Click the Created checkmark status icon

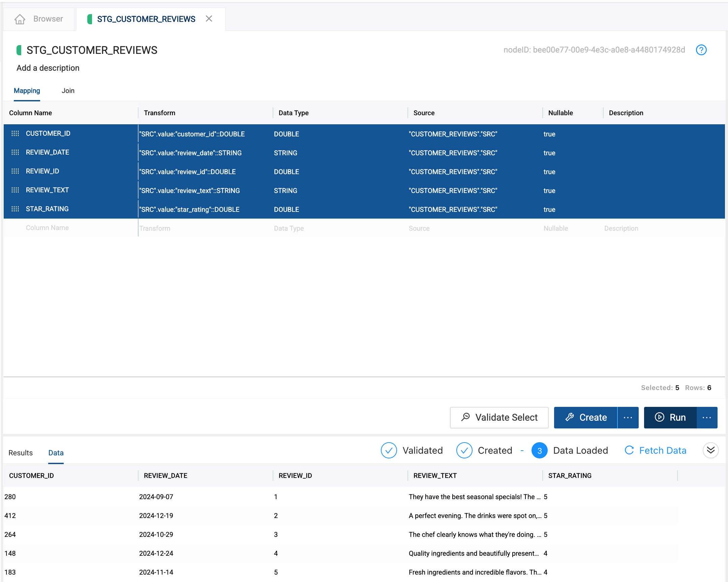tap(464, 450)
